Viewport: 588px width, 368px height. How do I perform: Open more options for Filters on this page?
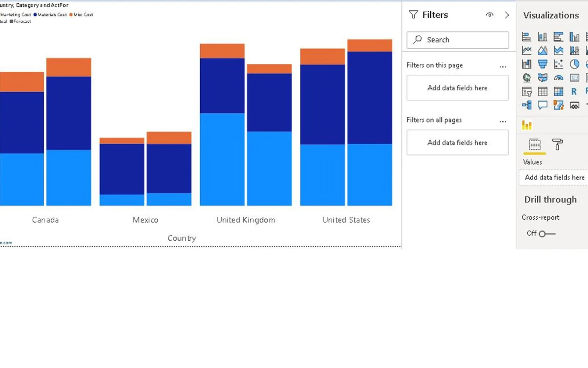click(x=503, y=67)
